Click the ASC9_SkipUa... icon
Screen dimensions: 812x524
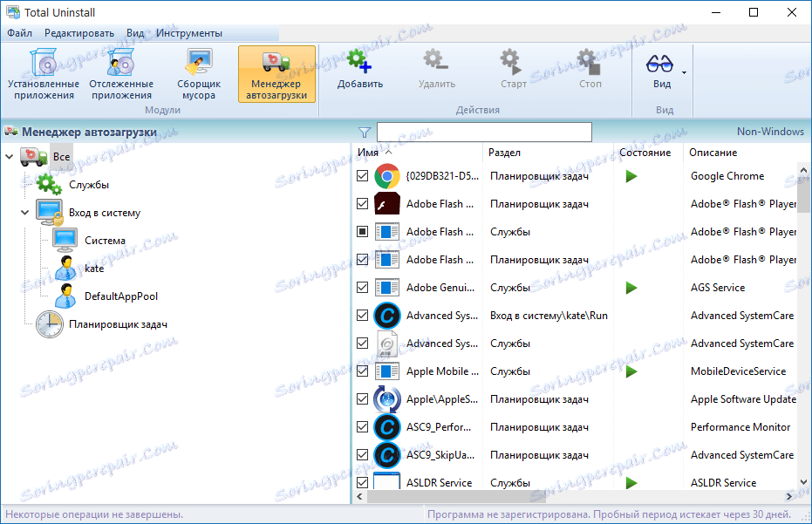pos(387,455)
